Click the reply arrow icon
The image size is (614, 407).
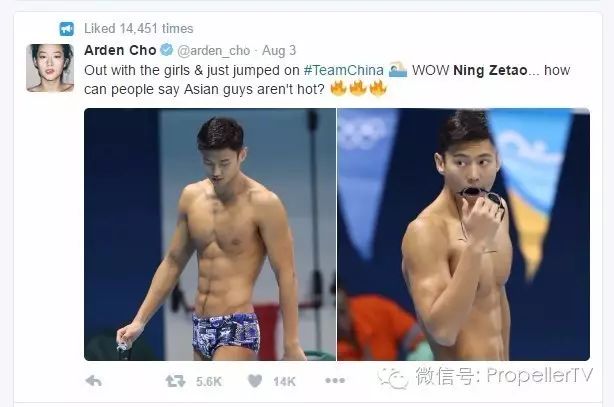[94, 381]
